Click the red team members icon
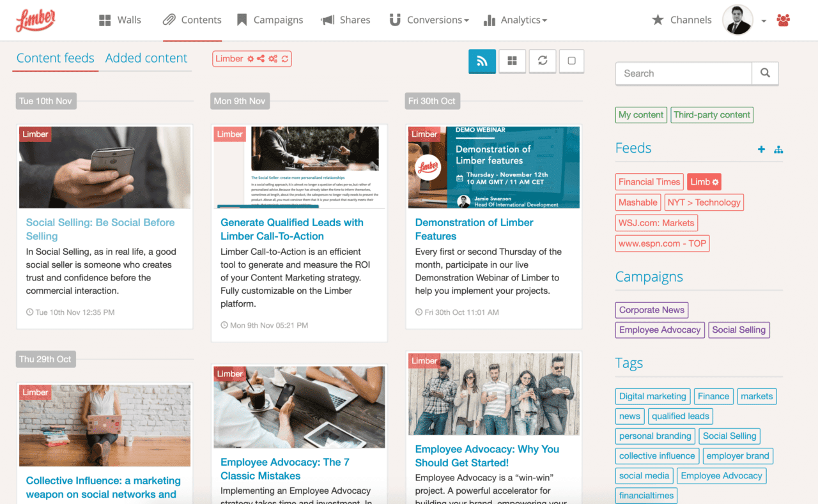Screen dimensions: 818x504 (x=783, y=20)
